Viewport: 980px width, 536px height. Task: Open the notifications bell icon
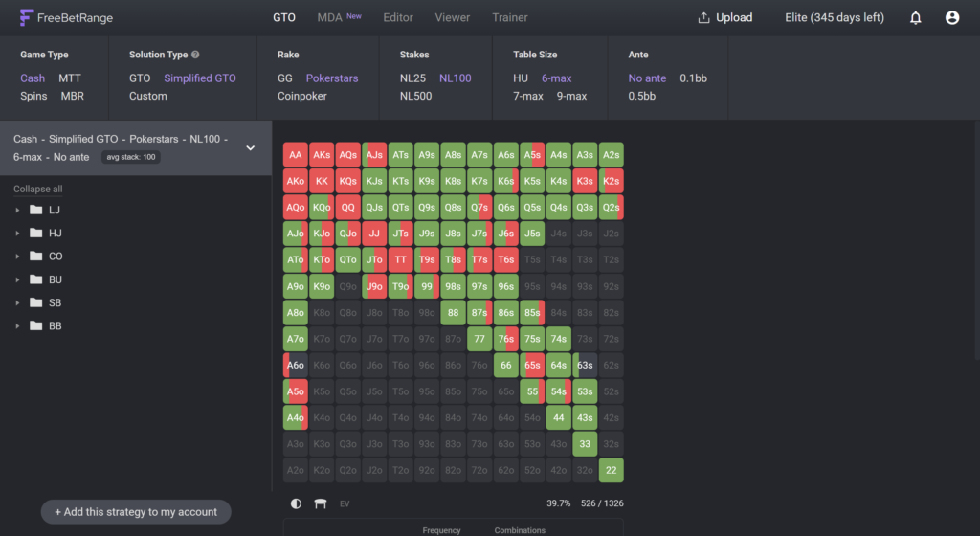tap(915, 17)
